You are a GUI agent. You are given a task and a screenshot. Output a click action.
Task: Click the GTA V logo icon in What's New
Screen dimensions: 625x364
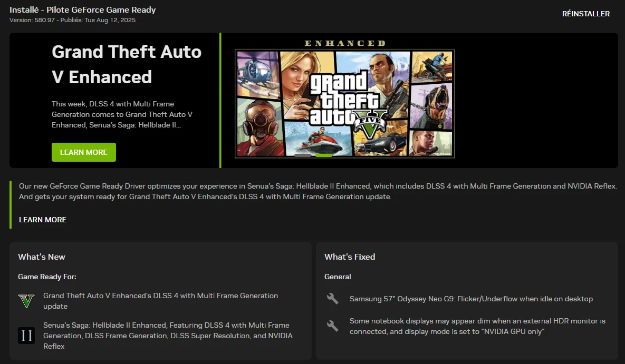(x=26, y=301)
